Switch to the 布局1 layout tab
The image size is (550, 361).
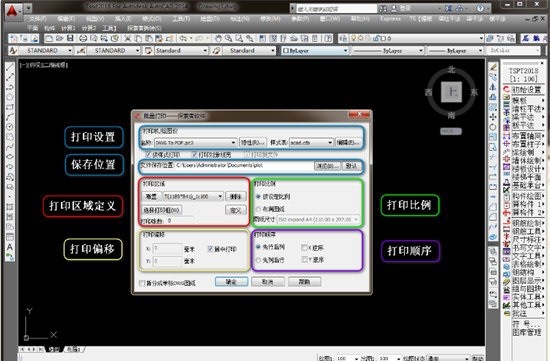pos(74,349)
